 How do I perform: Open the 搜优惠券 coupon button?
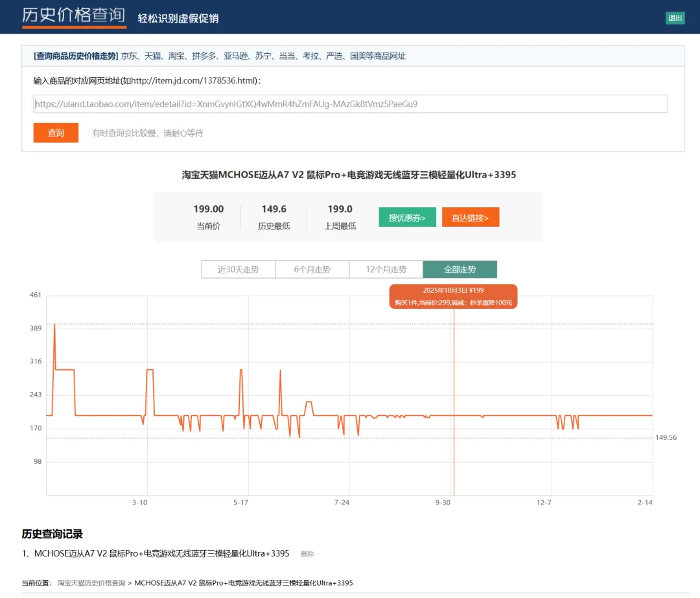[407, 217]
